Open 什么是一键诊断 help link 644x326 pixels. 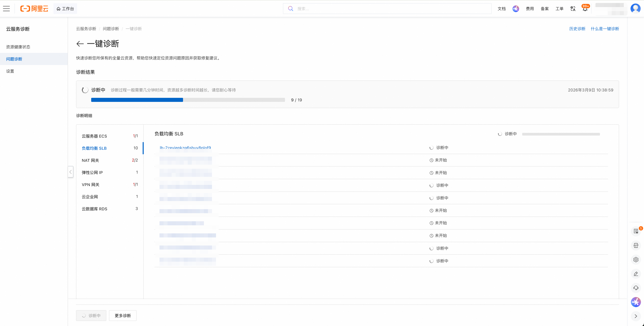click(605, 29)
